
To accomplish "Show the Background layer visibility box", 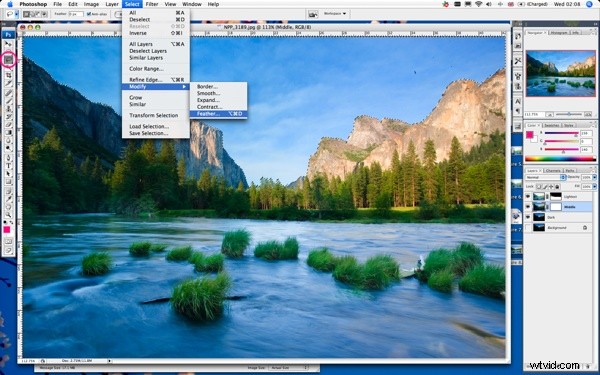I will 528,227.
